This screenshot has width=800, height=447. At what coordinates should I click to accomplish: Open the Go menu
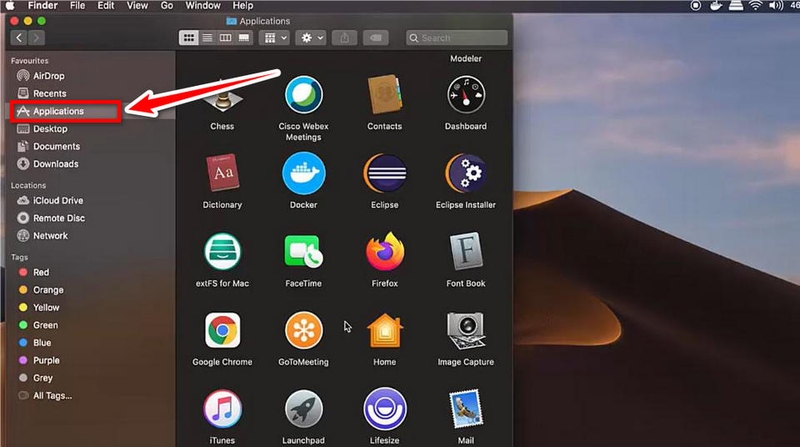click(167, 6)
